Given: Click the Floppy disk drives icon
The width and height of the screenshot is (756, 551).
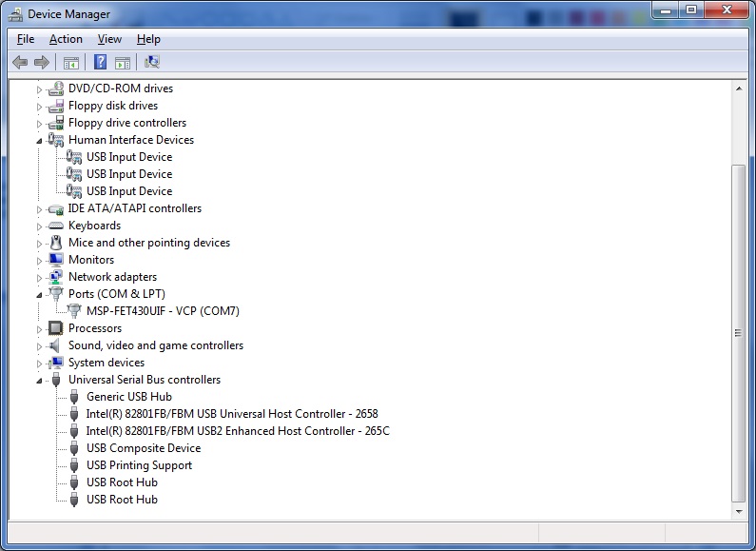Looking at the screenshot, I should (x=56, y=106).
